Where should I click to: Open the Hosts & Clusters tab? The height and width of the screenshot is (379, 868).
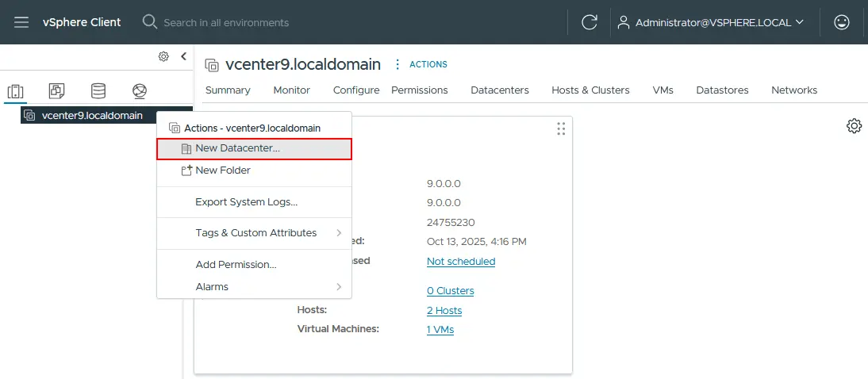click(x=590, y=90)
